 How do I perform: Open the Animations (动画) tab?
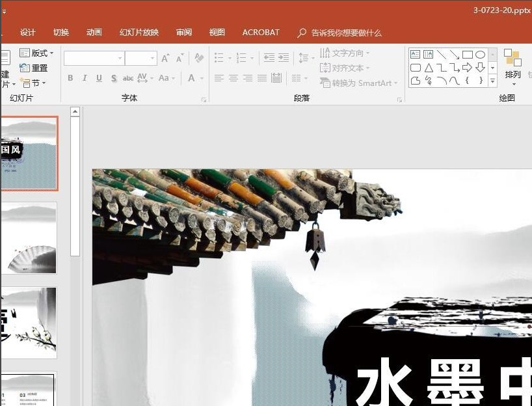tap(94, 33)
